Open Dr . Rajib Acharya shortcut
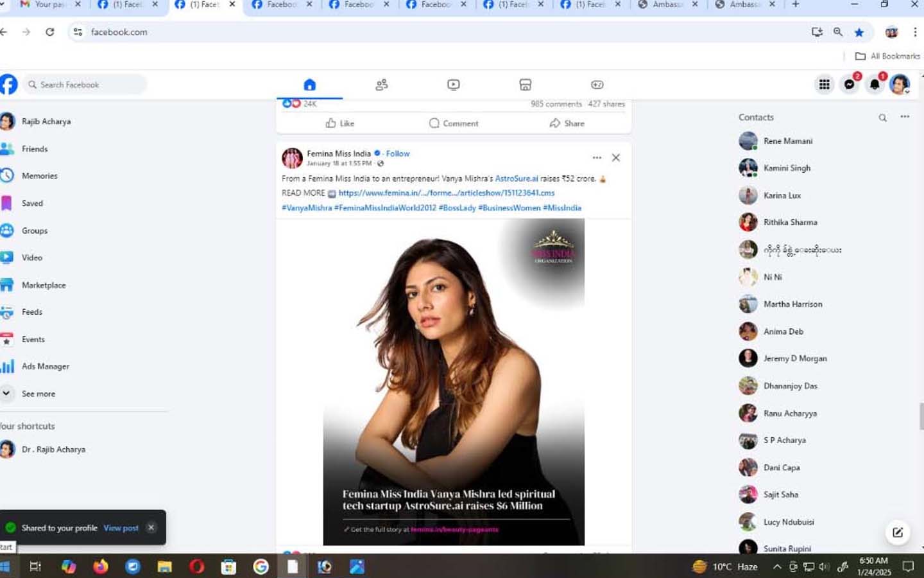 coord(53,450)
